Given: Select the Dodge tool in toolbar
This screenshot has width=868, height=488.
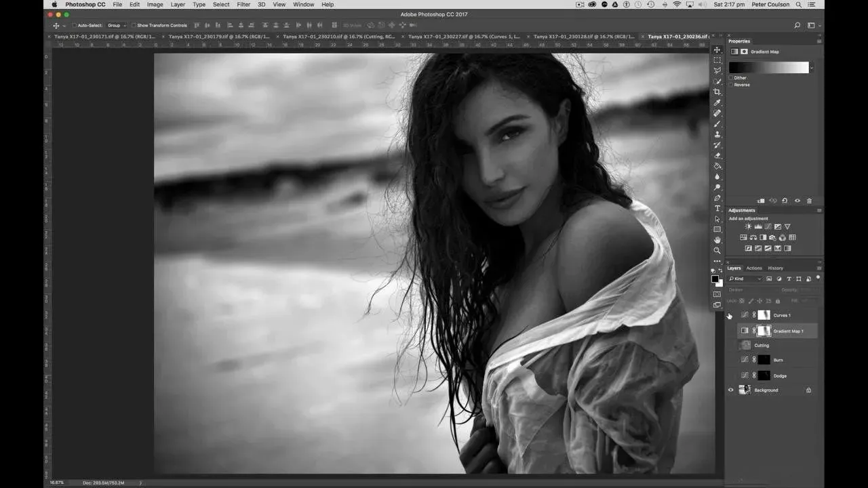Looking at the screenshot, I should pyautogui.click(x=717, y=188).
